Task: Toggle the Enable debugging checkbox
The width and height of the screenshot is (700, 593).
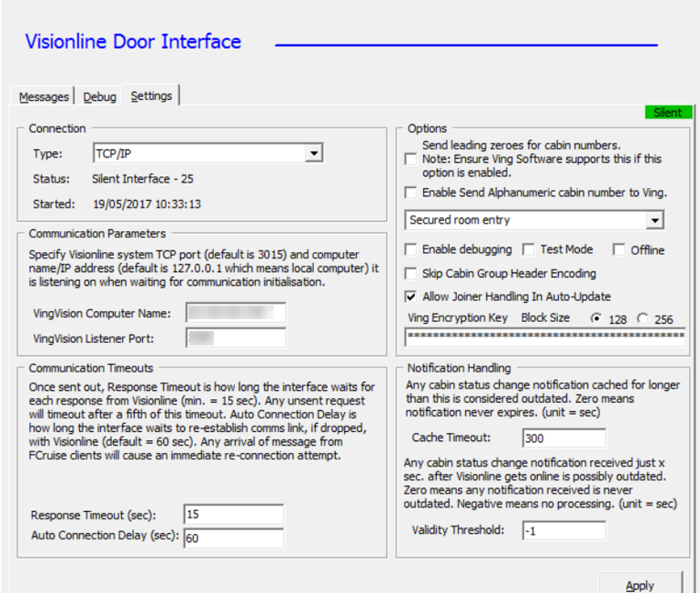Action: [x=411, y=249]
